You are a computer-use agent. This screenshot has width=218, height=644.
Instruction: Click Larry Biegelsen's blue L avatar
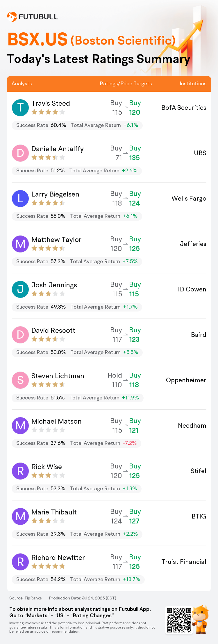pyautogui.click(x=20, y=198)
